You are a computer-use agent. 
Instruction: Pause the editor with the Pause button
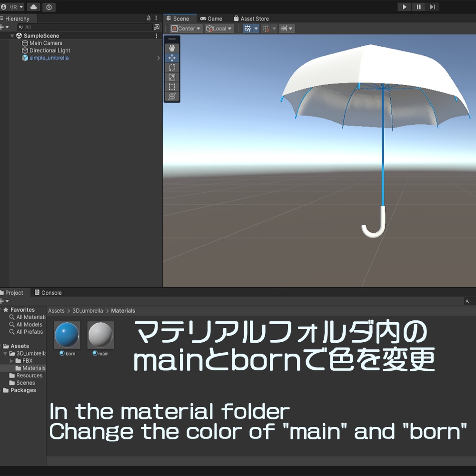coord(418,7)
